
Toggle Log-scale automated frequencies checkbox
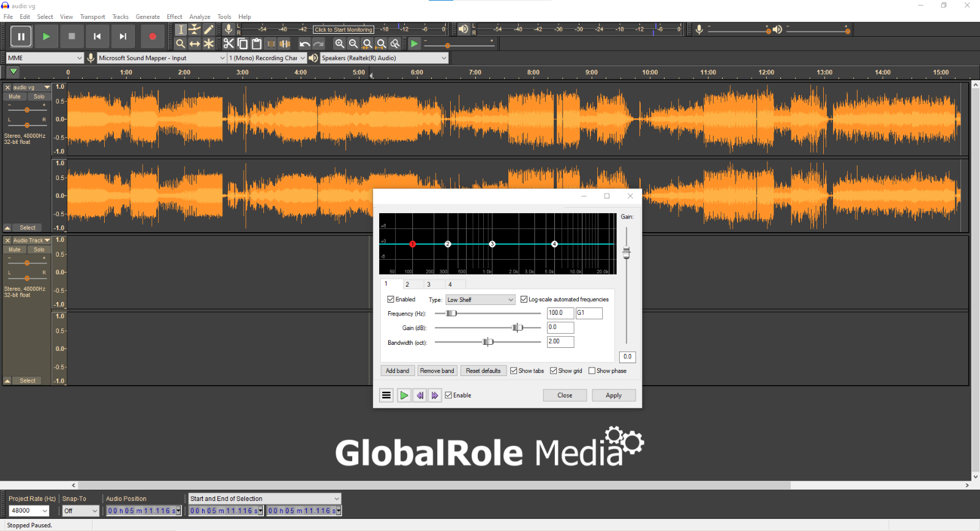[x=524, y=299]
